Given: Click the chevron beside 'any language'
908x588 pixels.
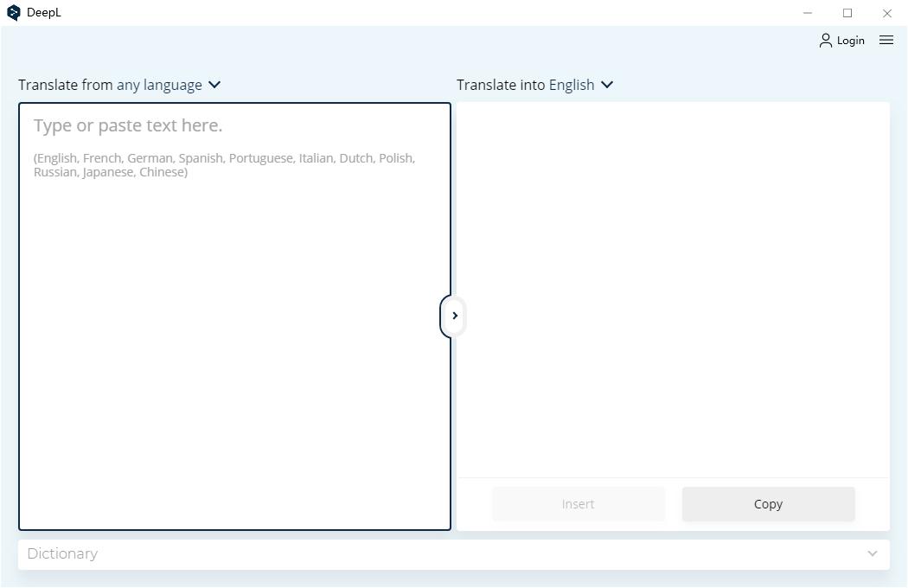Looking at the screenshot, I should pos(214,85).
